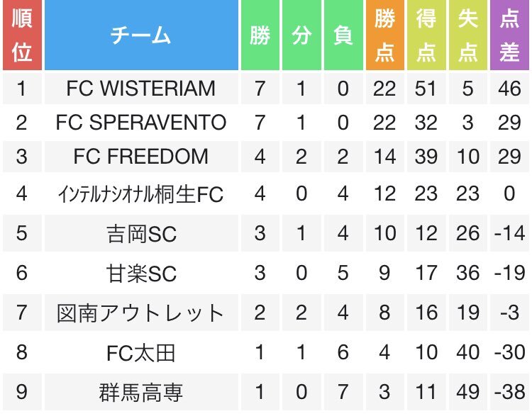Click the 群馬高専 team name
532x416 pixels.
pyautogui.click(x=140, y=392)
